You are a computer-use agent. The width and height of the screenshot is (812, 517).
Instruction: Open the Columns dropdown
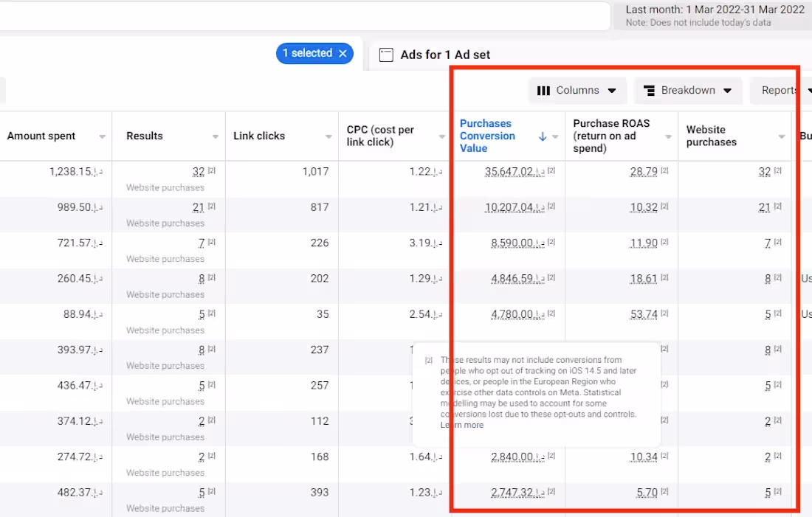(577, 91)
